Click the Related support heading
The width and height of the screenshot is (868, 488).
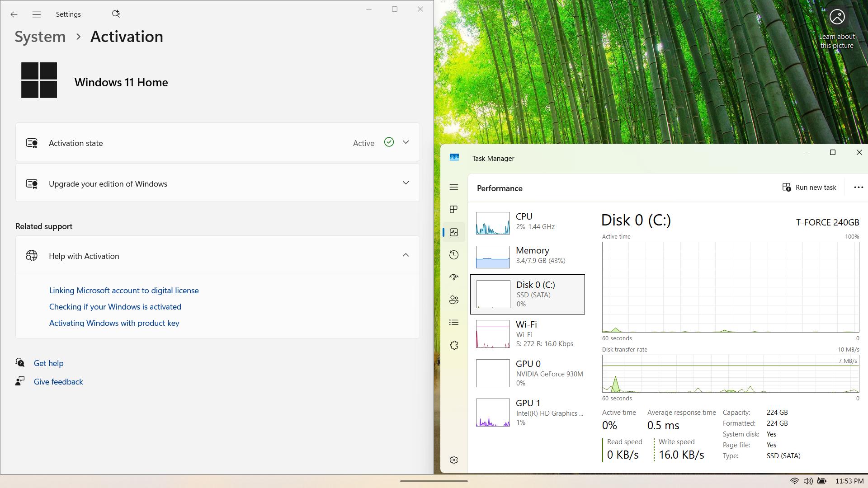click(x=44, y=226)
